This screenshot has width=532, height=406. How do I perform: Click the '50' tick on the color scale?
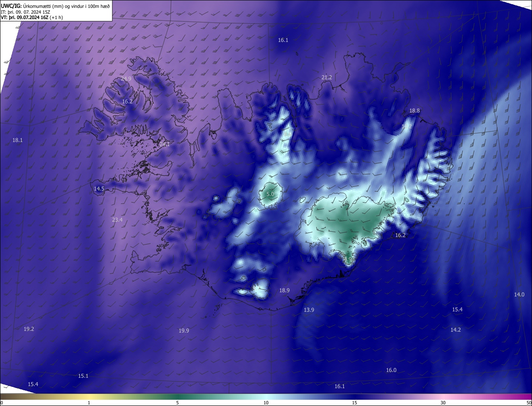pos(529,403)
